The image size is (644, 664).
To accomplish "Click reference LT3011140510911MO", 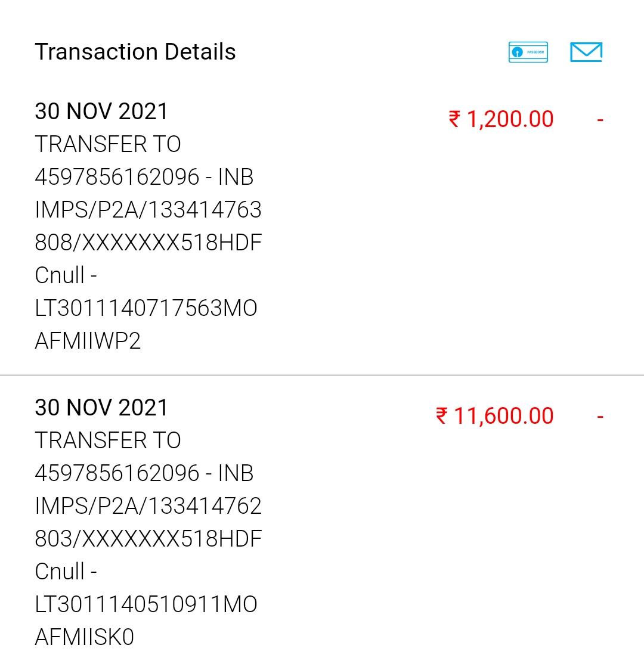I will [146, 604].
